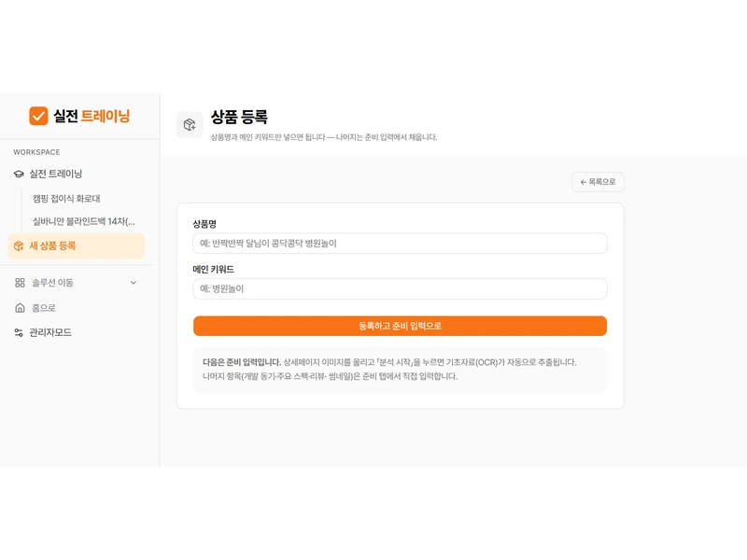Screen dimensions: 747x560
Task: Click the package icon beside 상품 등록 heading
Action: pos(190,125)
